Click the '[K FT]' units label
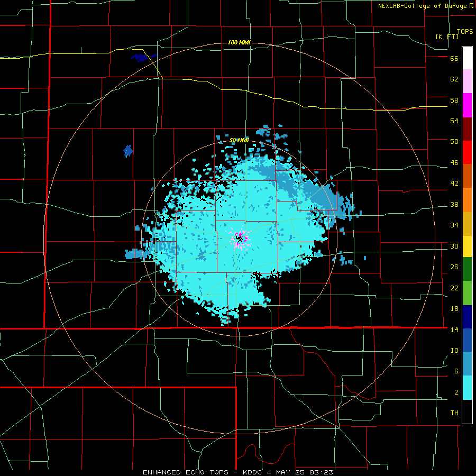Screen dimensions: 476x476 447,36
